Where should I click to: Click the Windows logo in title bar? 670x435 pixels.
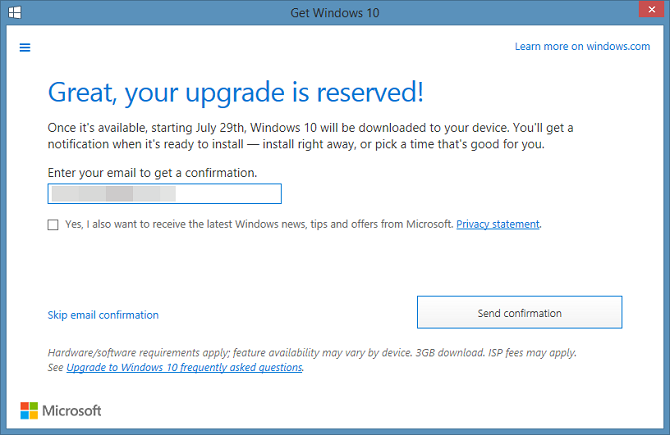[x=12, y=11]
